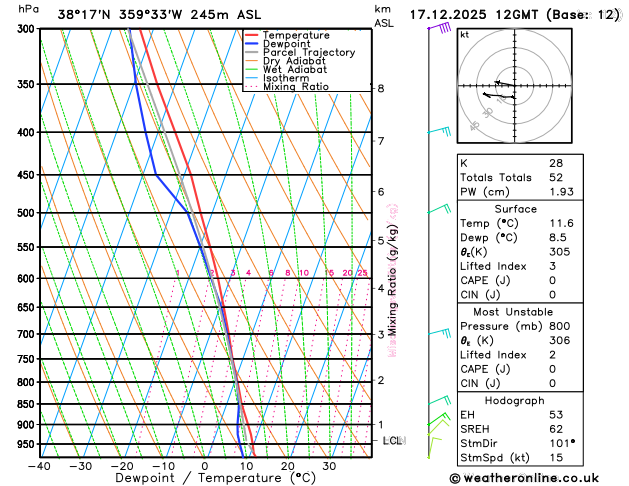Click the 'LCL' marker label
Image resolution: width=629 pixels, height=486 pixels.
click(392, 441)
